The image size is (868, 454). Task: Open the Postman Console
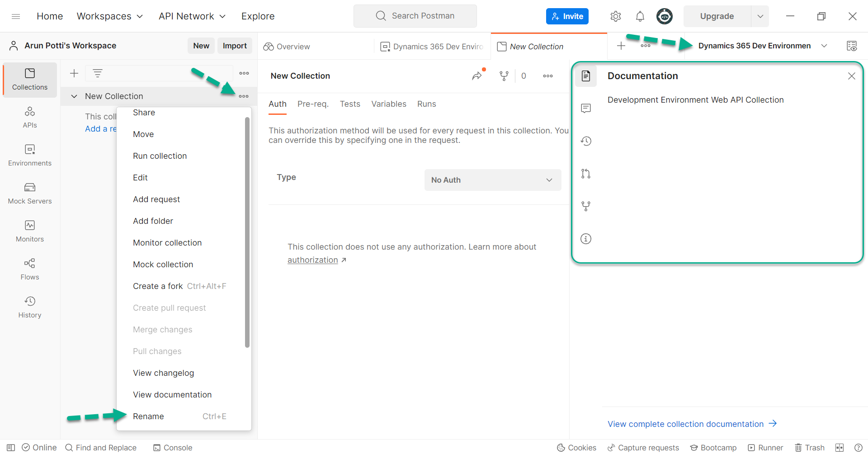point(172,448)
